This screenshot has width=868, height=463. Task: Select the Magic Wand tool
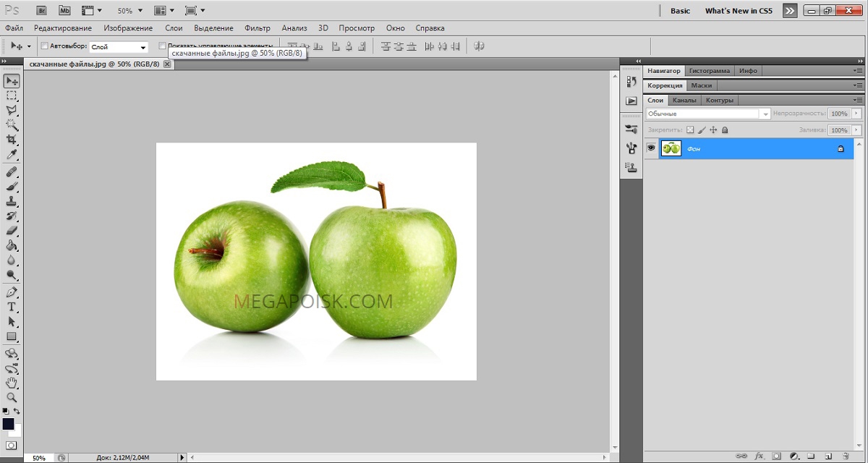click(x=12, y=124)
